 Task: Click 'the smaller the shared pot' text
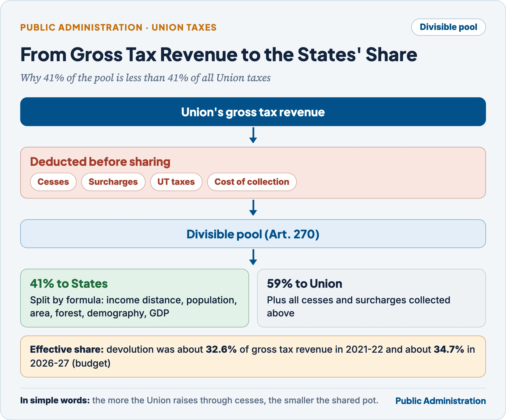(323, 400)
